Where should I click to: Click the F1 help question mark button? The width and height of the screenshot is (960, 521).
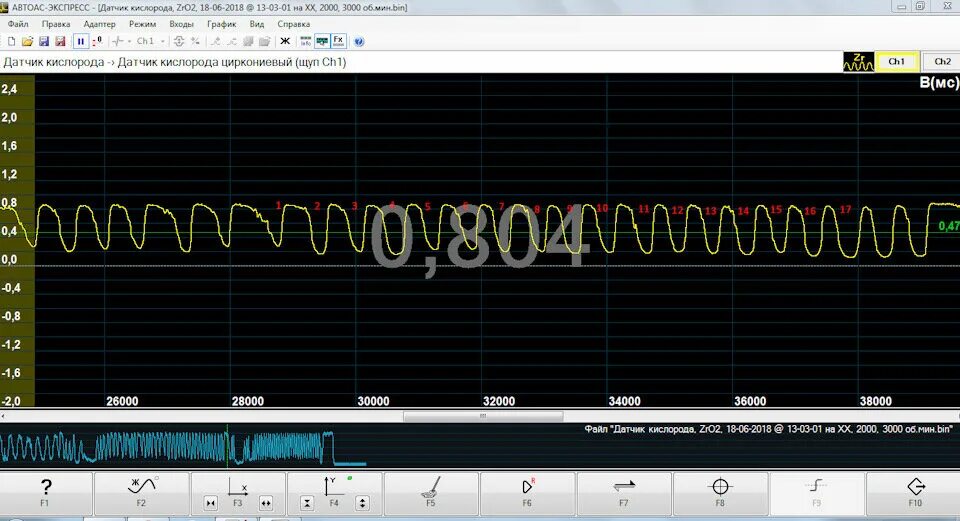click(x=45, y=492)
